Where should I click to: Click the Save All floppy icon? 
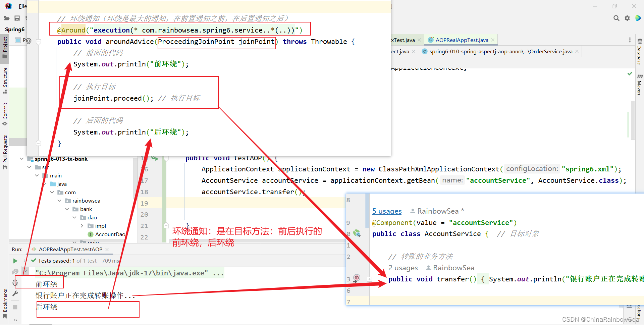17,18
